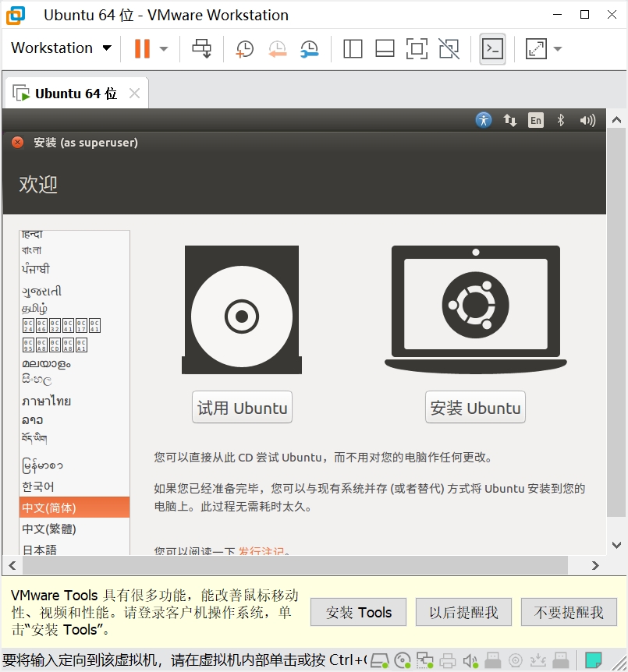
Task: Take a snapshot of the virtual machine
Action: pos(244,49)
